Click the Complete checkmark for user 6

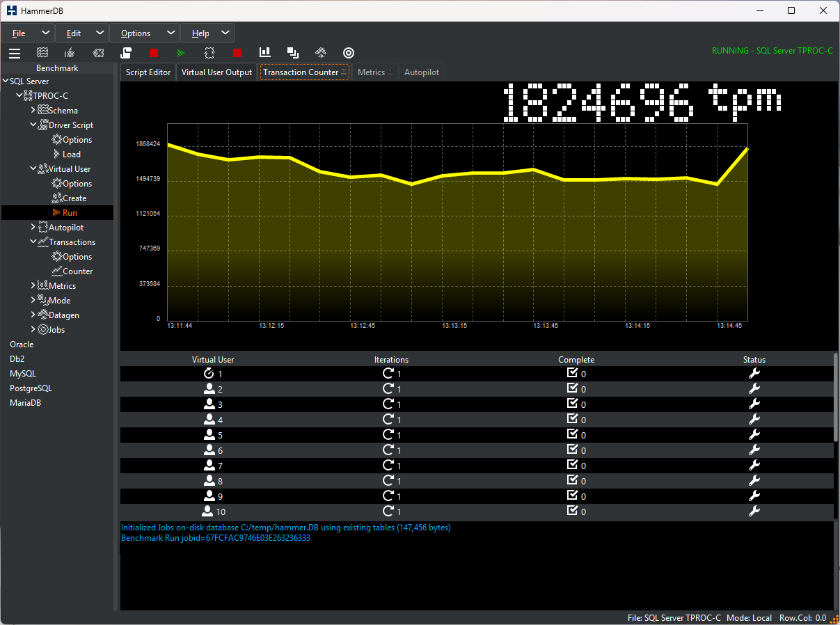[573, 450]
